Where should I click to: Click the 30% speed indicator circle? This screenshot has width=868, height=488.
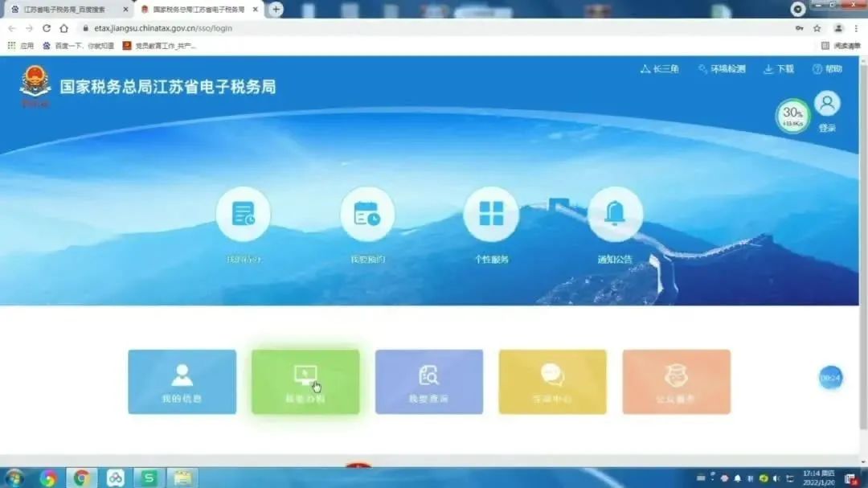[792, 116]
